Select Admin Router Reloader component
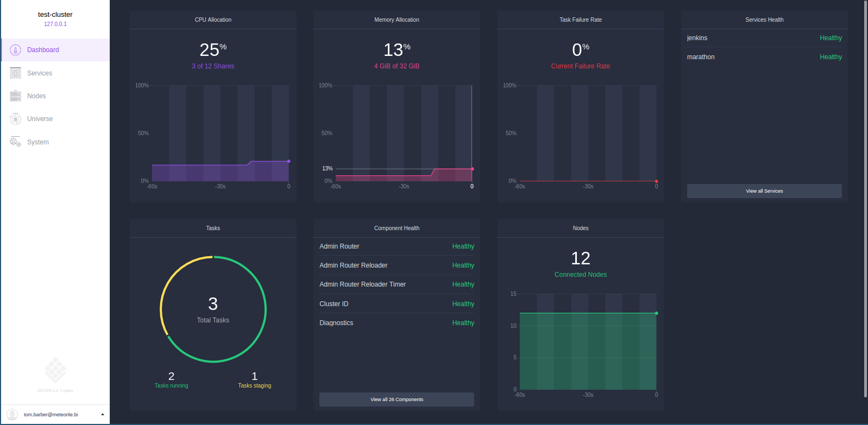The width and height of the screenshot is (868, 425). (397, 265)
